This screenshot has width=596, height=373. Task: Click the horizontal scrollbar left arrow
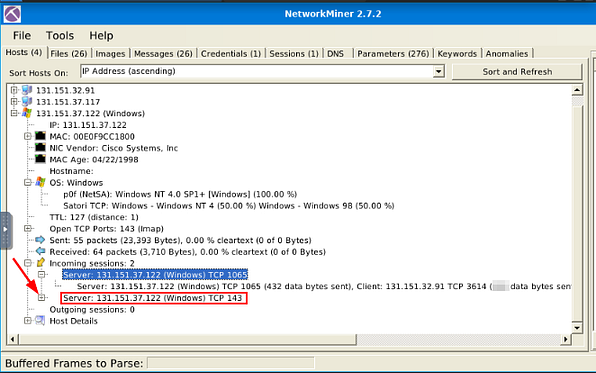click(13, 339)
